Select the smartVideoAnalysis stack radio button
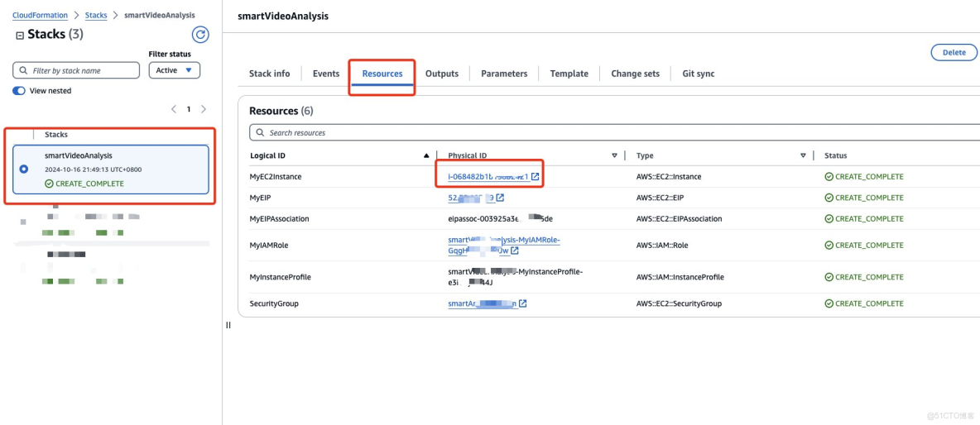This screenshot has width=980, height=425. point(24,169)
